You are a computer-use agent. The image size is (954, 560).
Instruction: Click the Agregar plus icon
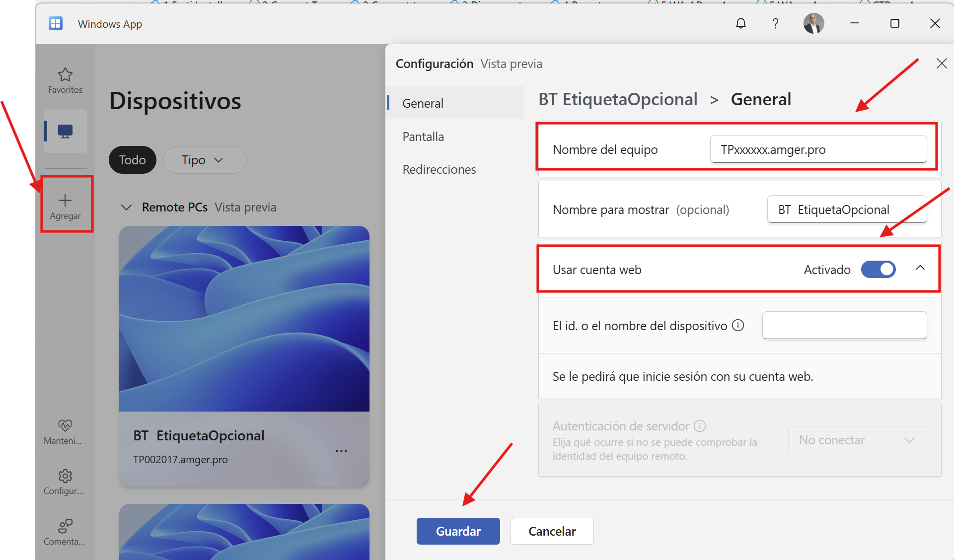click(x=65, y=200)
